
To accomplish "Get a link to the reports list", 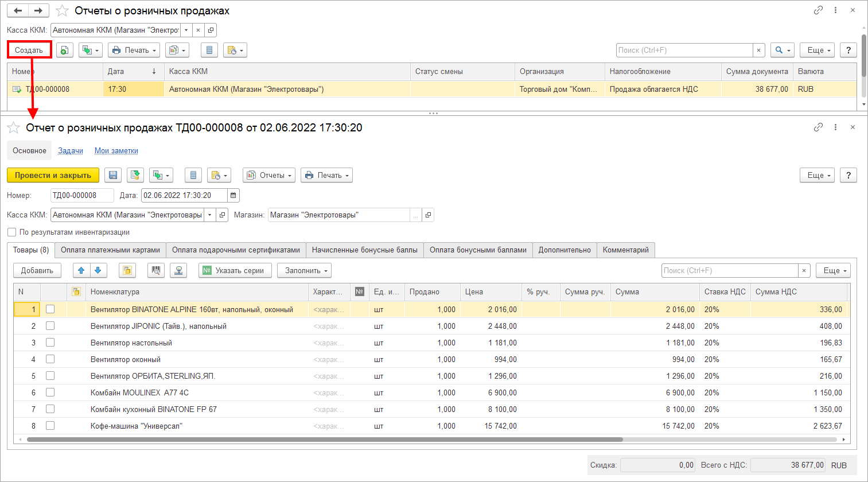I will pyautogui.click(x=818, y=10).
